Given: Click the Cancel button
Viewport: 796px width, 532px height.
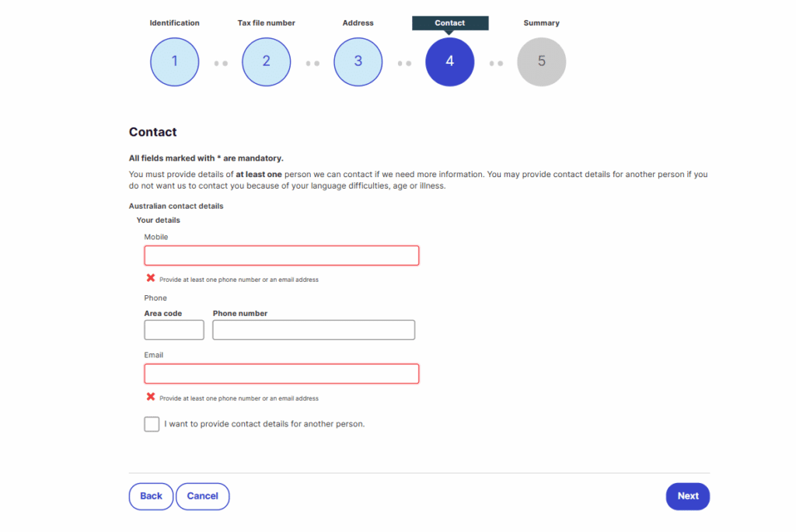Looking at the screenshot, I should click(x=202, y=496).
